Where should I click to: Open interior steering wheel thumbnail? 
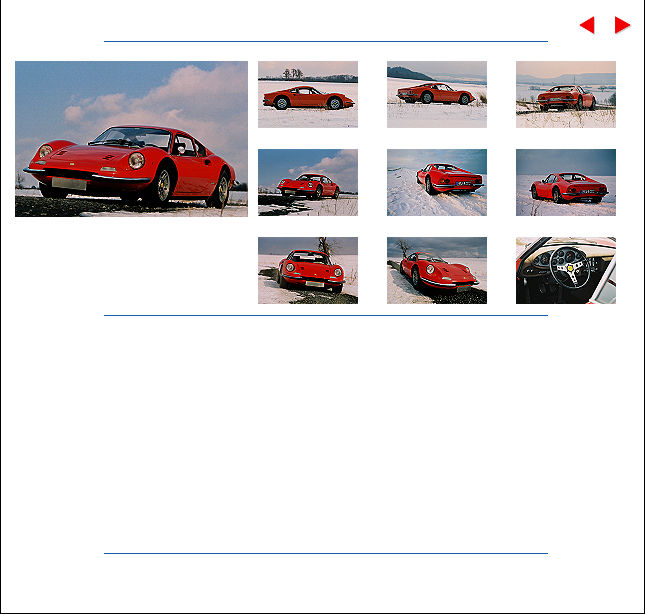point(566,271)
